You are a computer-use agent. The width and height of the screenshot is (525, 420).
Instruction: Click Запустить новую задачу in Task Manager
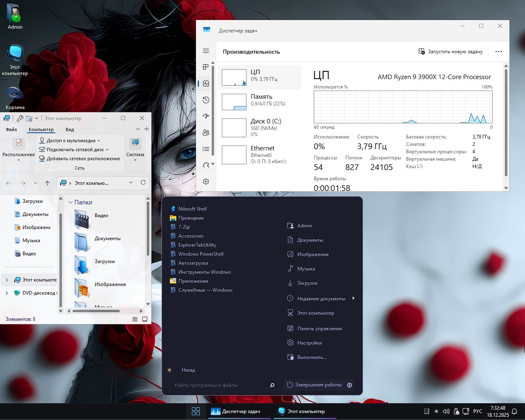point(450,51)
